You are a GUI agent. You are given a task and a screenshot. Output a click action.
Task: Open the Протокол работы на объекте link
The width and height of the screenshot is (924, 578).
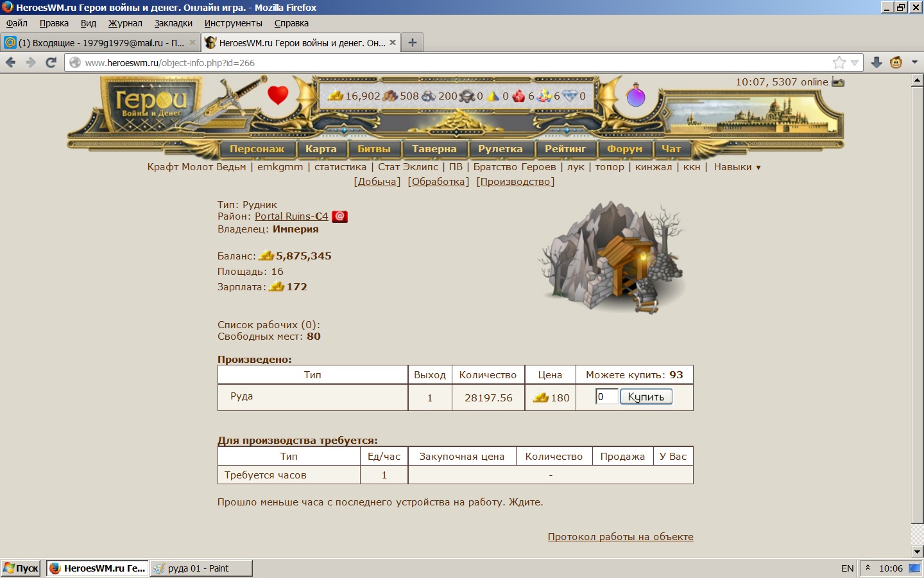point(620,537)
